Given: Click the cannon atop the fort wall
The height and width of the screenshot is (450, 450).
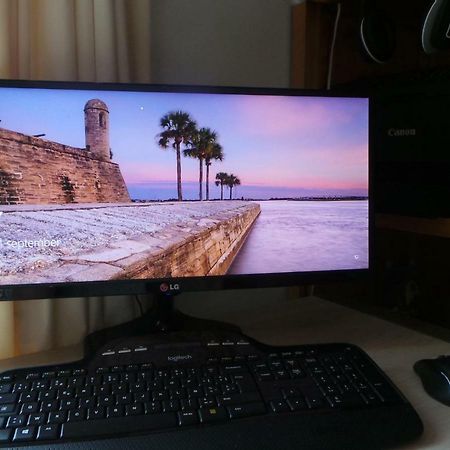Looking at the screenshot, I should tap(38, 136).
